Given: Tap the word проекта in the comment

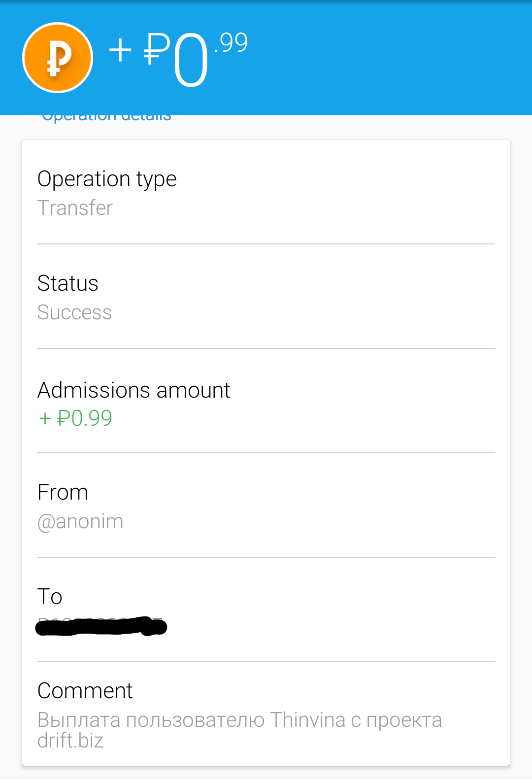Looking at the screenshot, I should (404, 720).
